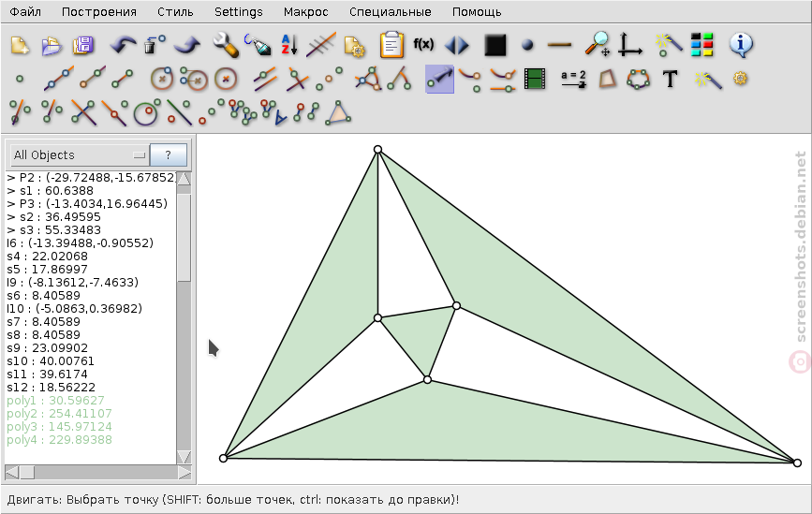Open the multicolor palette grid icon

point(702,45)
